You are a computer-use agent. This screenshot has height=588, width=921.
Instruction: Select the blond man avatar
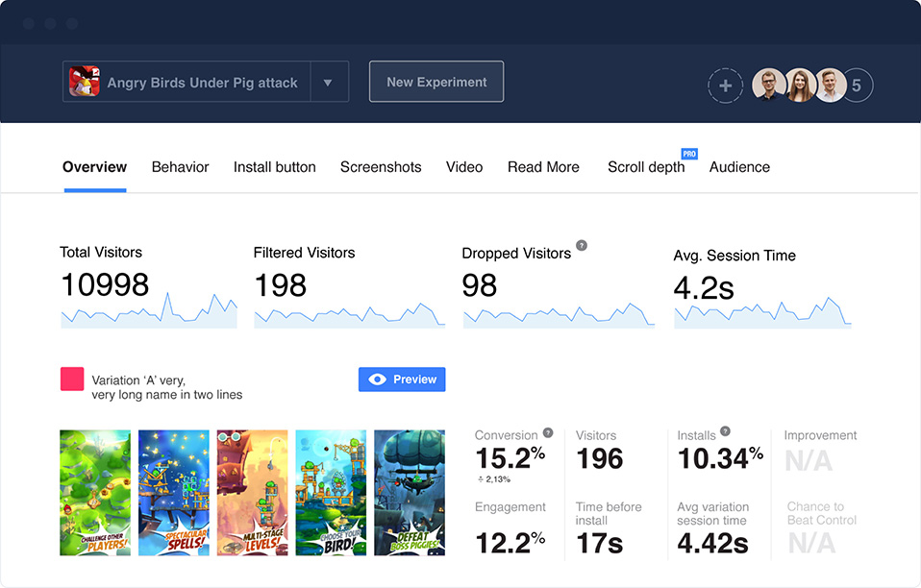tap(831, 86)
